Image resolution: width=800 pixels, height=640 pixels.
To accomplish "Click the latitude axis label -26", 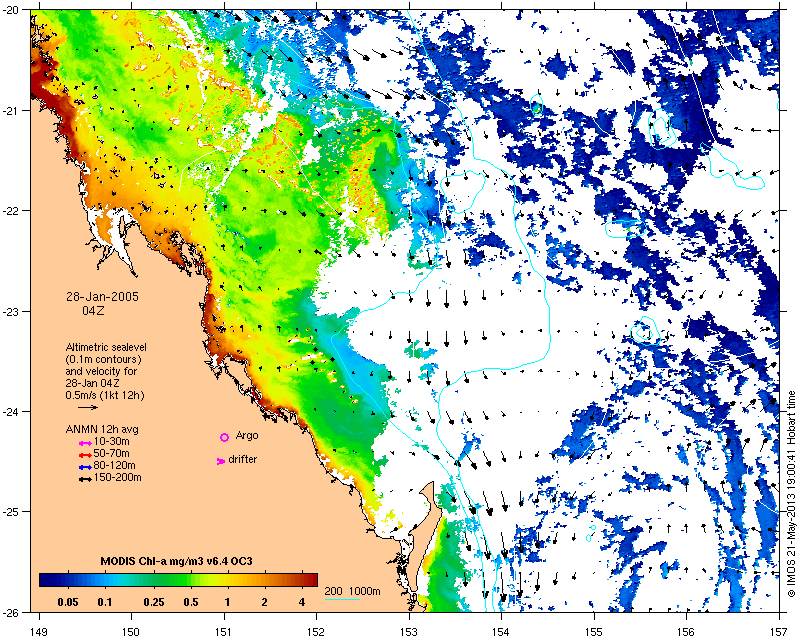I will (12, 612).
